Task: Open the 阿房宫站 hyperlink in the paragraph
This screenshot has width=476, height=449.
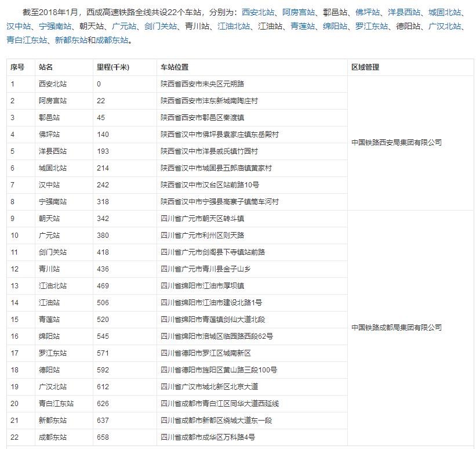Action: pyautogui.click(x=299, y=12)
